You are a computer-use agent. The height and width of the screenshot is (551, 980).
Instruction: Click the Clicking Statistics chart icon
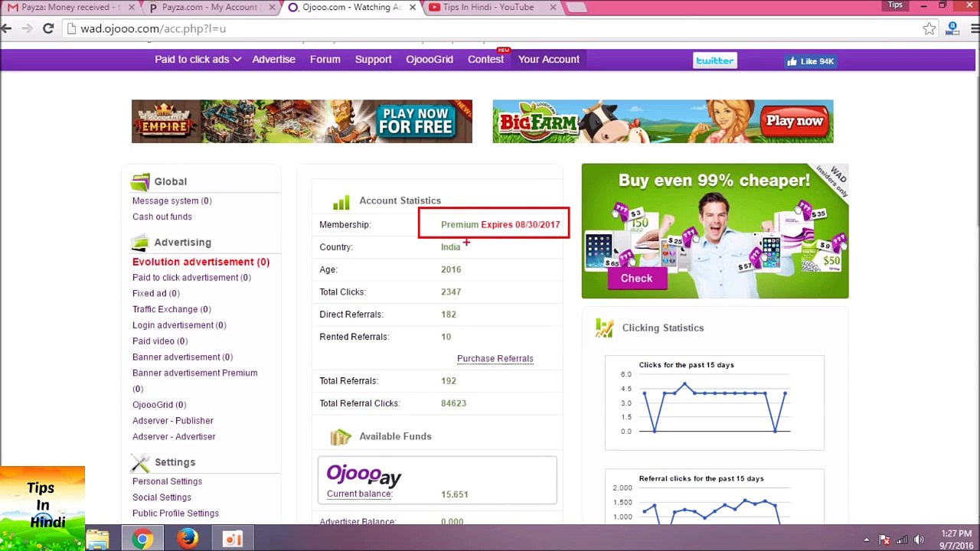tap(604, 328)
